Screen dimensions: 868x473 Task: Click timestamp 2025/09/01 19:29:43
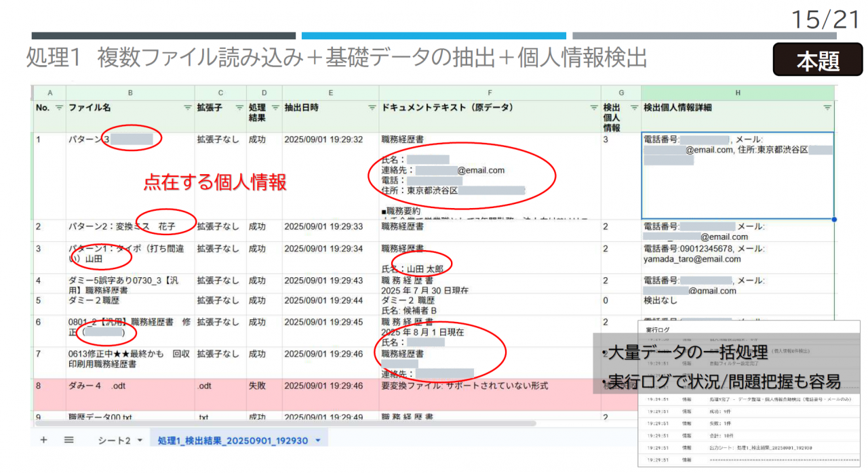pos(323,281)
